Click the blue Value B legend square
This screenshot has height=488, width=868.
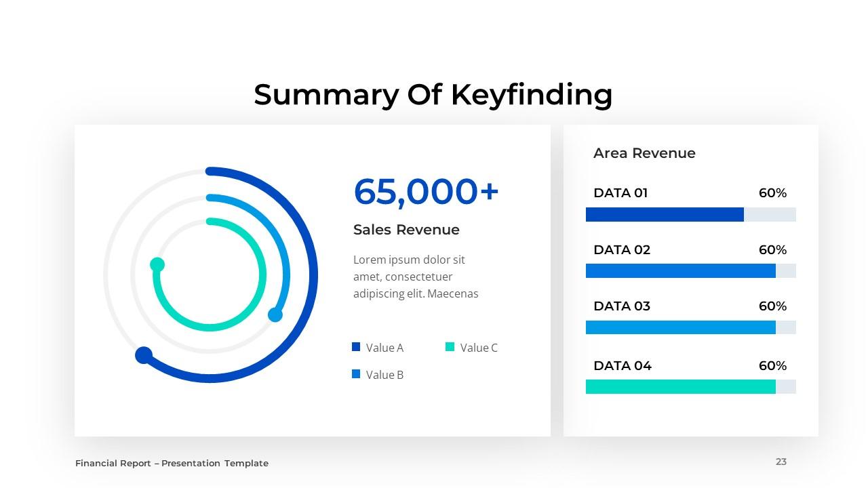tap(356, 374)
